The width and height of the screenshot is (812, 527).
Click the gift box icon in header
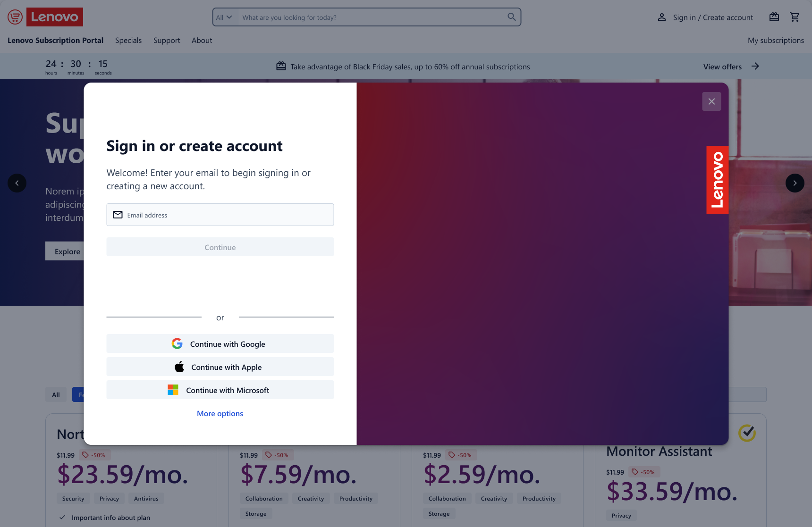point(774,17)
